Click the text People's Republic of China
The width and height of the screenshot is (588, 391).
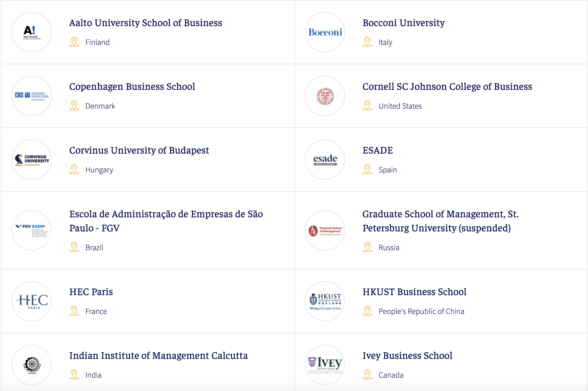421,311
